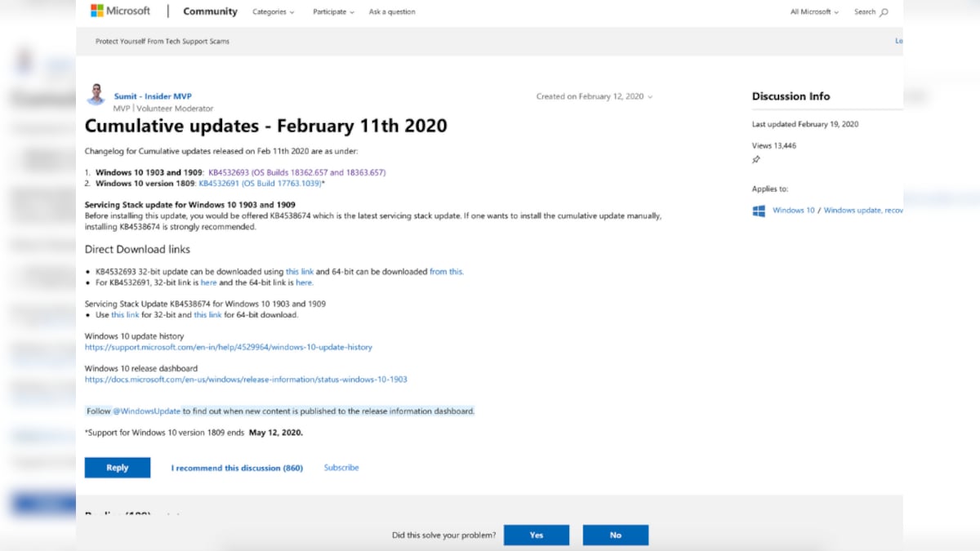Answer No to Did this solve your problem
The width and height of the screenshot is (980, 551).
pyautogui.click(x=615, y=535)
